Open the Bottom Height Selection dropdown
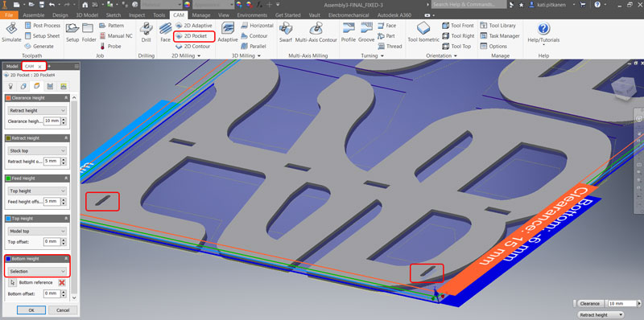 click(37, 271)
